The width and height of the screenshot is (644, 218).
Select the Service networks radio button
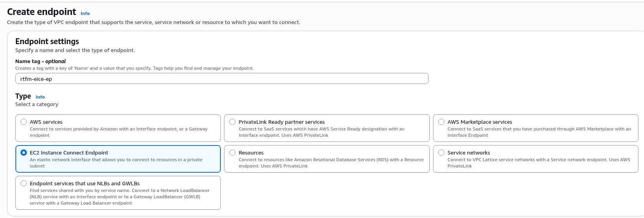[x=441, y=153]
